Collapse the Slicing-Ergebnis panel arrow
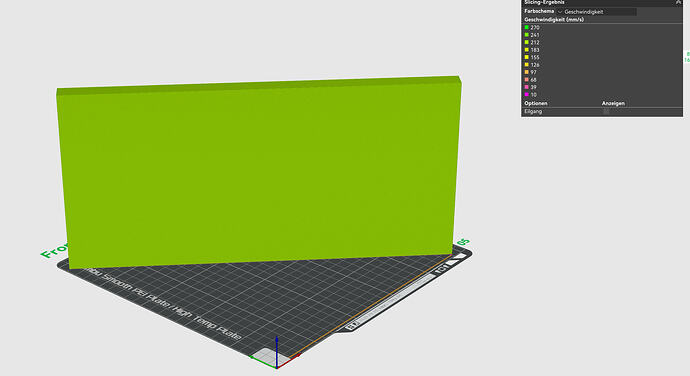690x376 pixels. tap(678, 3)
